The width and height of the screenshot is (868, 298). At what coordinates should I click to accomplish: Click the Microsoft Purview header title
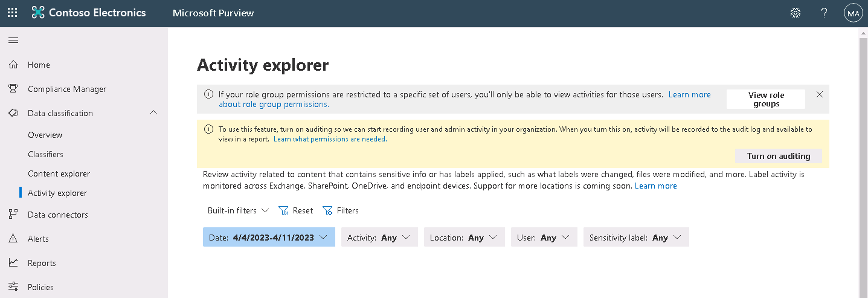click(x=213, y=13)
